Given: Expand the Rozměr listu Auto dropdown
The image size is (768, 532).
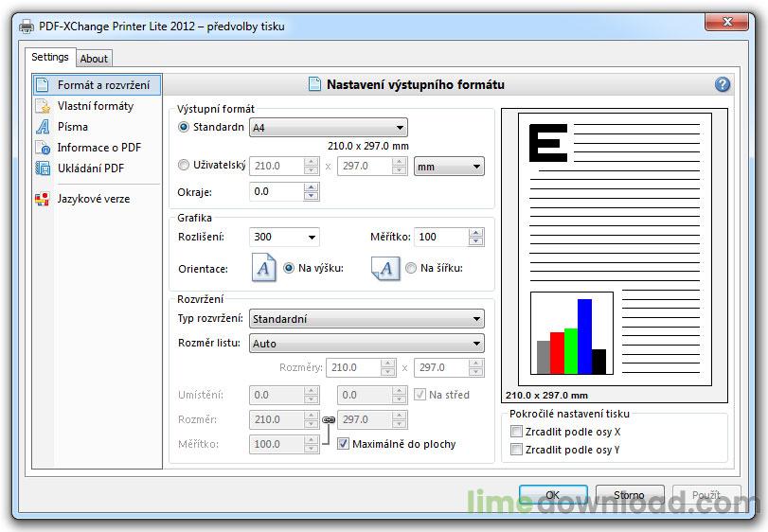Looking at the screenshot, I should [x=366, y=344].
